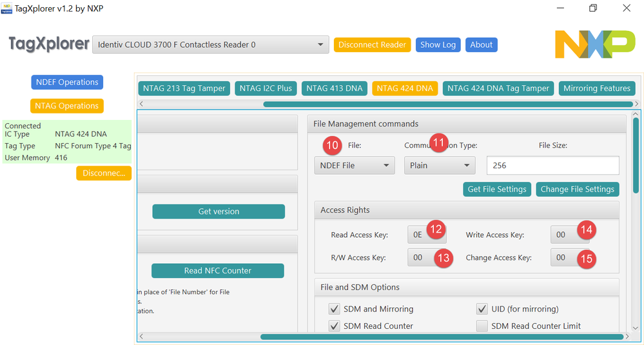Switch to the NTAG 413 DNA tab
The width and height of the screenshot is (644, 345).
[335, 88]
